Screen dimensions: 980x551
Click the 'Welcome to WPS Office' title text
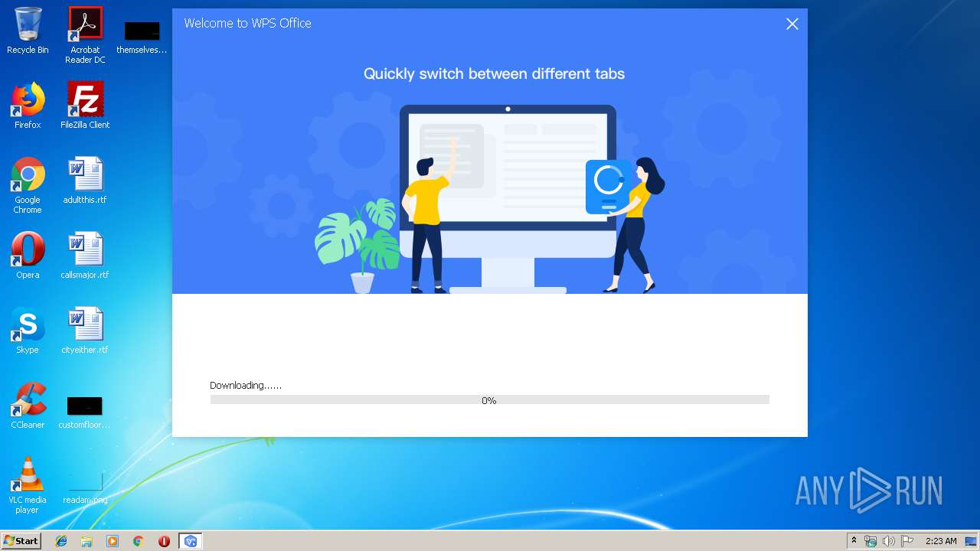[247, 23]
